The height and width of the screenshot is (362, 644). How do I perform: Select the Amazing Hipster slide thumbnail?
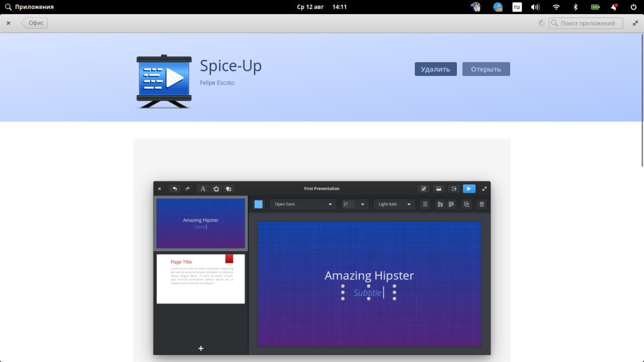click(201, 223)
